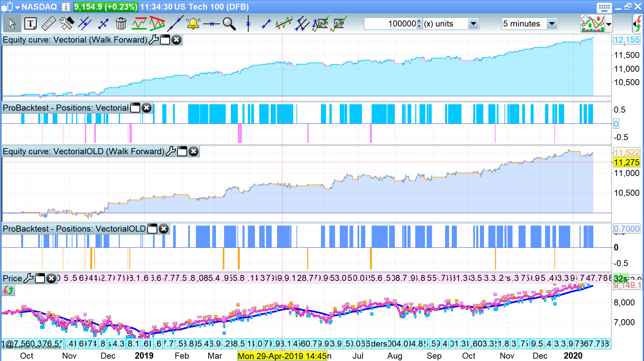The width and height of the screenshot is (644, 361).
Task: Toggle window mode of the Price panel
Action: point(40,279)
